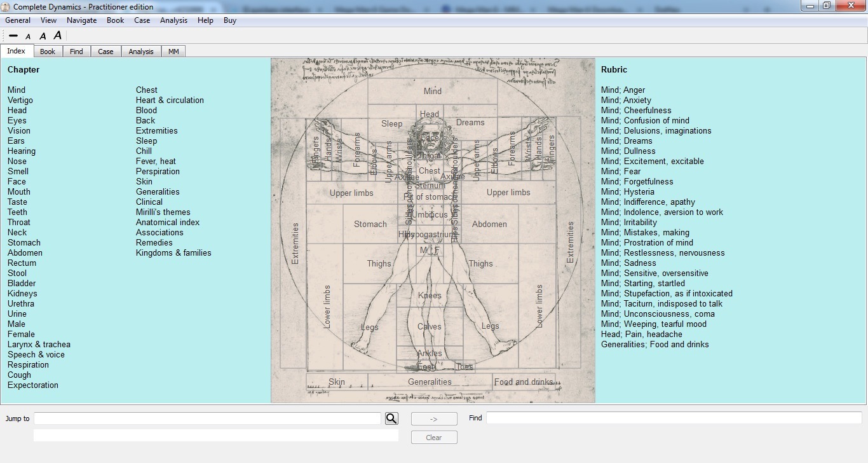Open the Mind chapter

(17, 90)
